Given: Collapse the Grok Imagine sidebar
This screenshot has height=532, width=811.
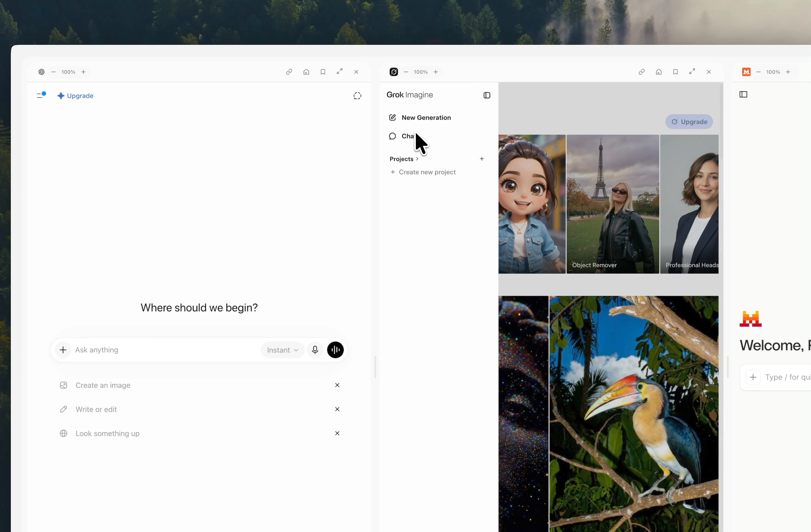Looking at the screenshot, I should [x=487, y=95].
